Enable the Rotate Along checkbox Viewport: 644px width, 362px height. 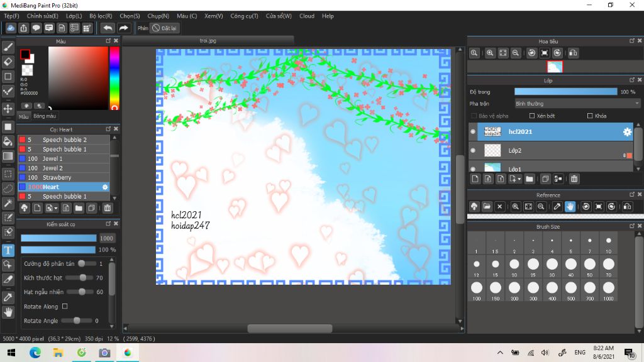(65, 306)
